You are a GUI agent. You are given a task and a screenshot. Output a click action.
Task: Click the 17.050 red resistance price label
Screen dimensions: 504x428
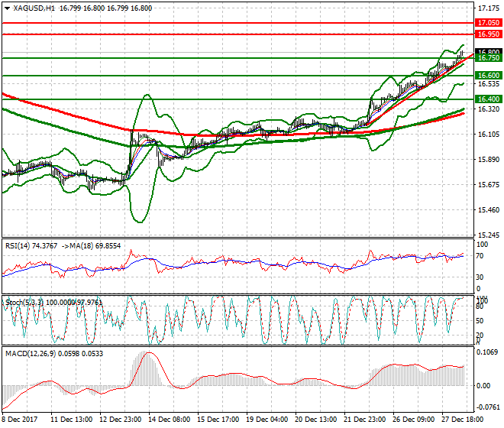tap(488, 23)
